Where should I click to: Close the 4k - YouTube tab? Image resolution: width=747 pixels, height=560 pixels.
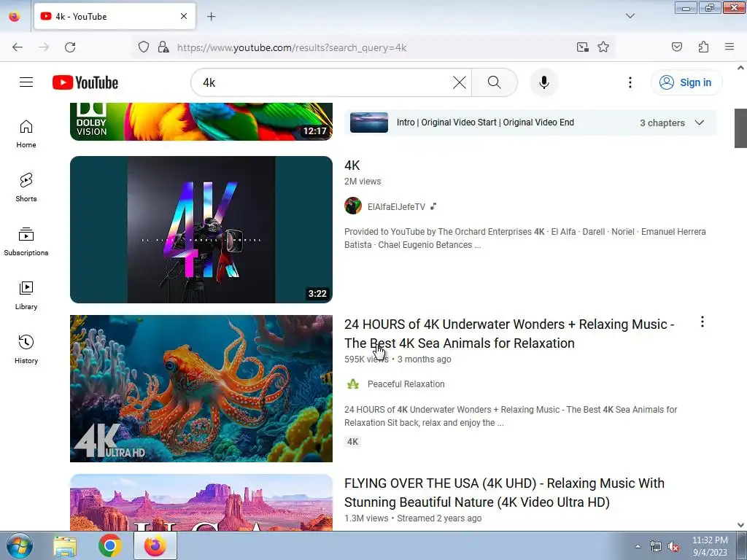click(x=183, y=17)
